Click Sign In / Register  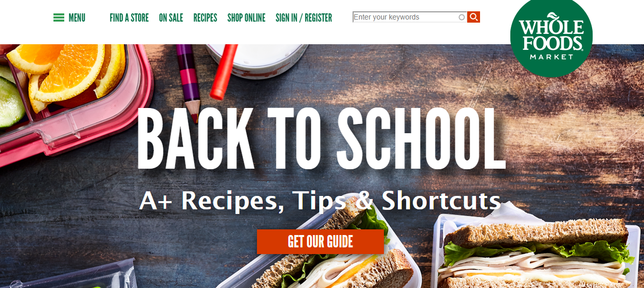click(x=304, y=18)
